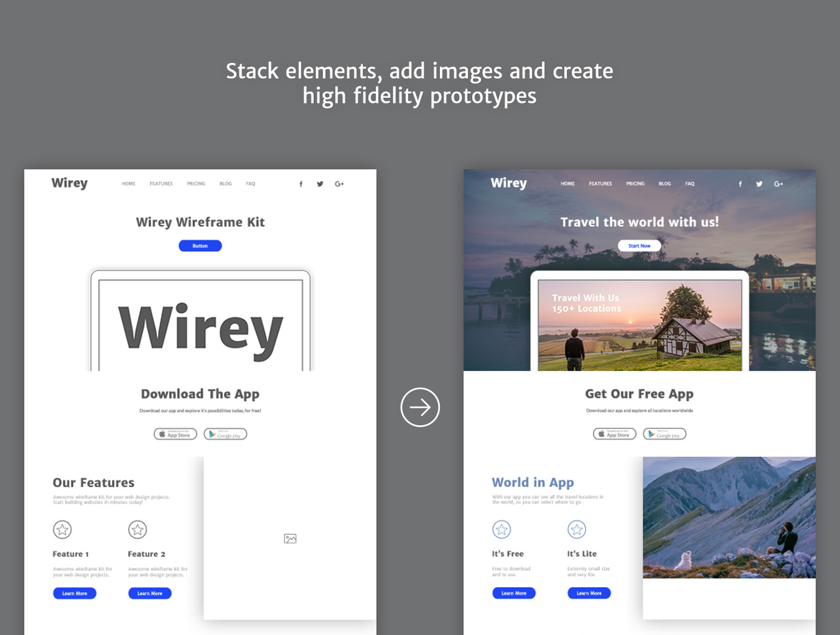Select the star icon above Feature 1

[x=62, y=530]
